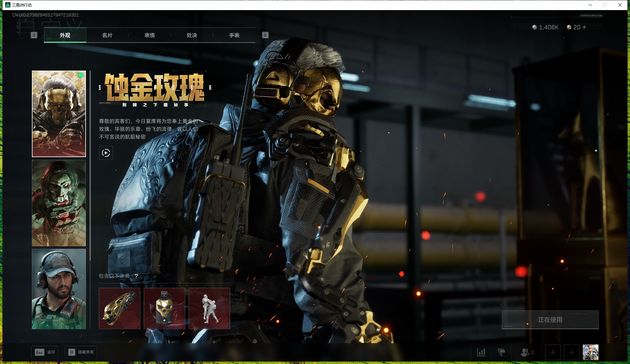Click the first empty squad slot plus
This screenshot has width=630, height=364.
point(553,352)
